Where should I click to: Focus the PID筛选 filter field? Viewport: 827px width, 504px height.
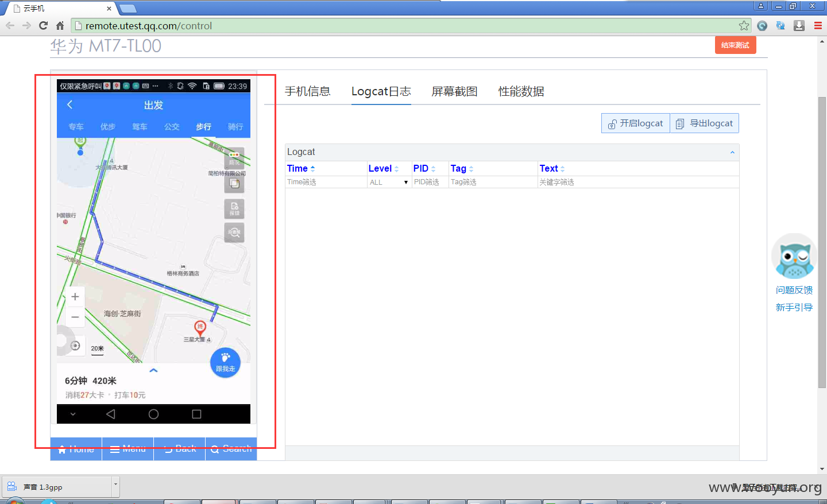(430, 182)
